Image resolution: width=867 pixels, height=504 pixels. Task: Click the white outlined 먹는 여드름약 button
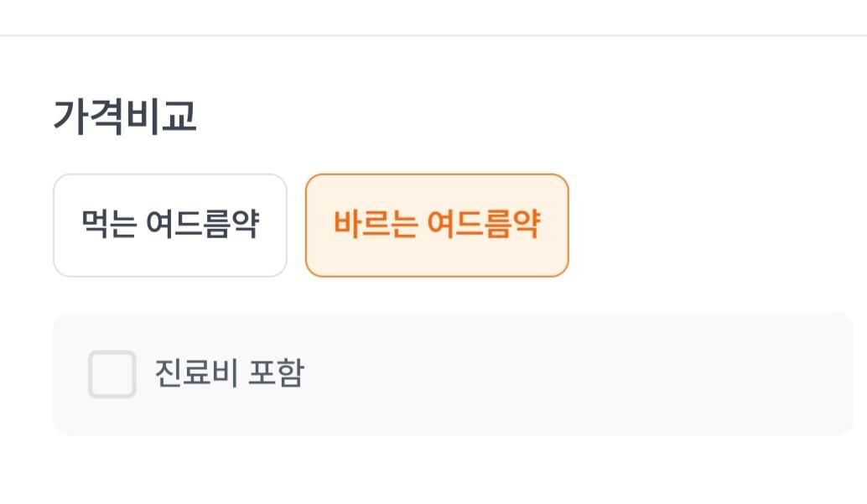click(170, 226)
